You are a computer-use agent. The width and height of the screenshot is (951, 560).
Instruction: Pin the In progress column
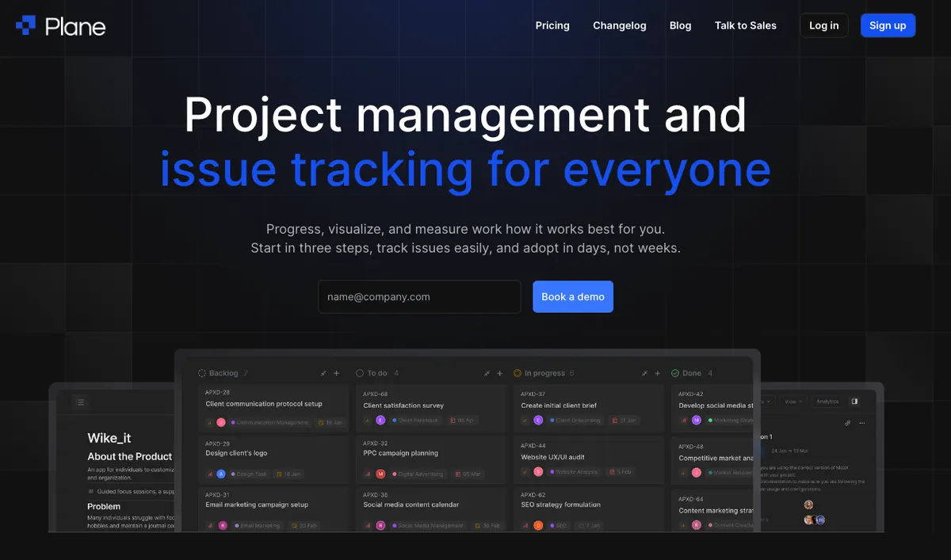coord(643,373)
